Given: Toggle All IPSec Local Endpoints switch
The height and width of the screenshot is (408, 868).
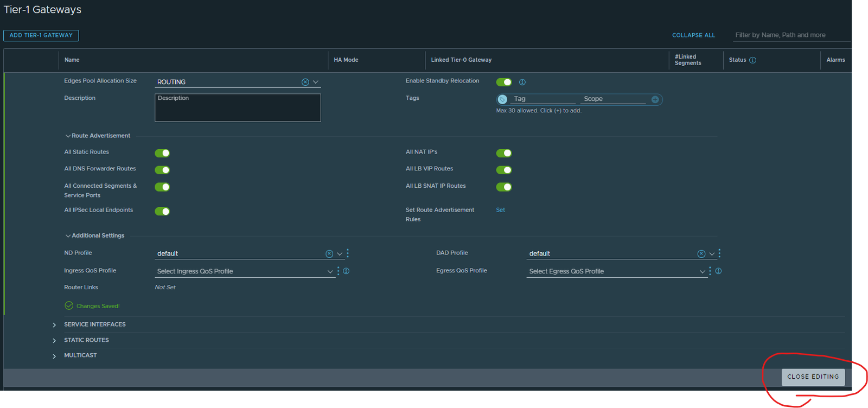Looking at the screenshot, I should 162,211.
